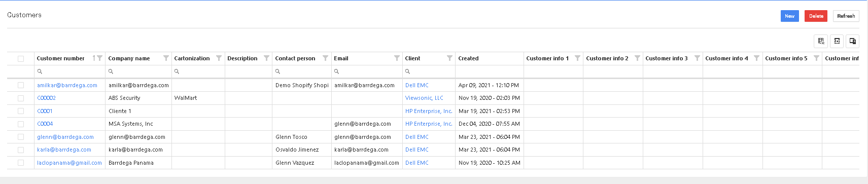868x184 pixels.
Task: Sort by Created column header
Action: tap(468, 58)
